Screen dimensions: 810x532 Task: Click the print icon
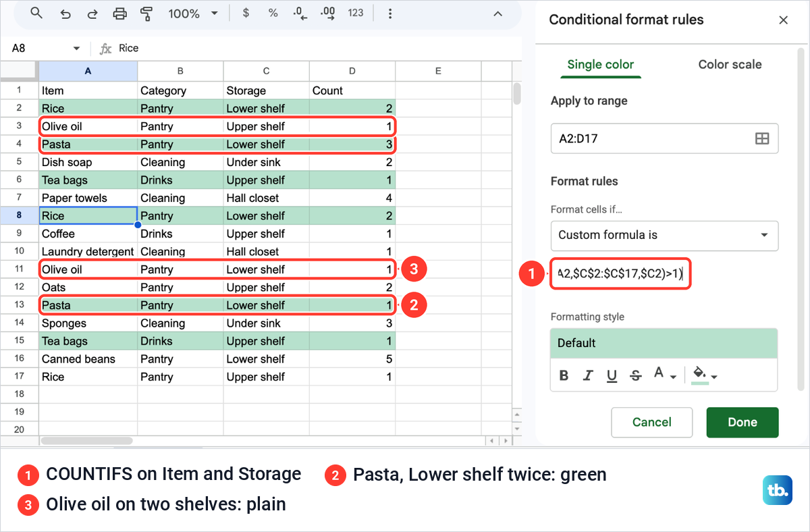point(120,14)
